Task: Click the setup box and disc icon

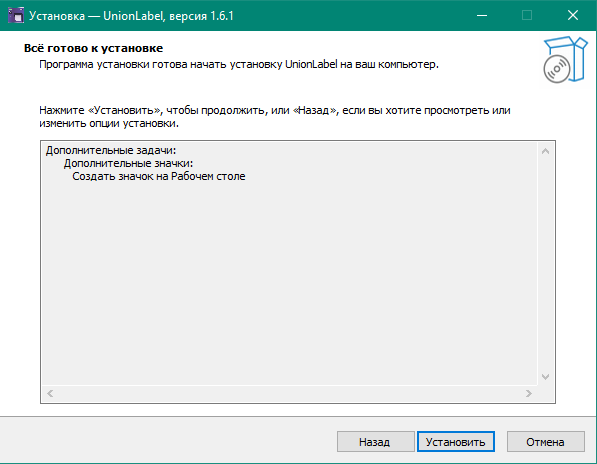Action: point(565,59)
